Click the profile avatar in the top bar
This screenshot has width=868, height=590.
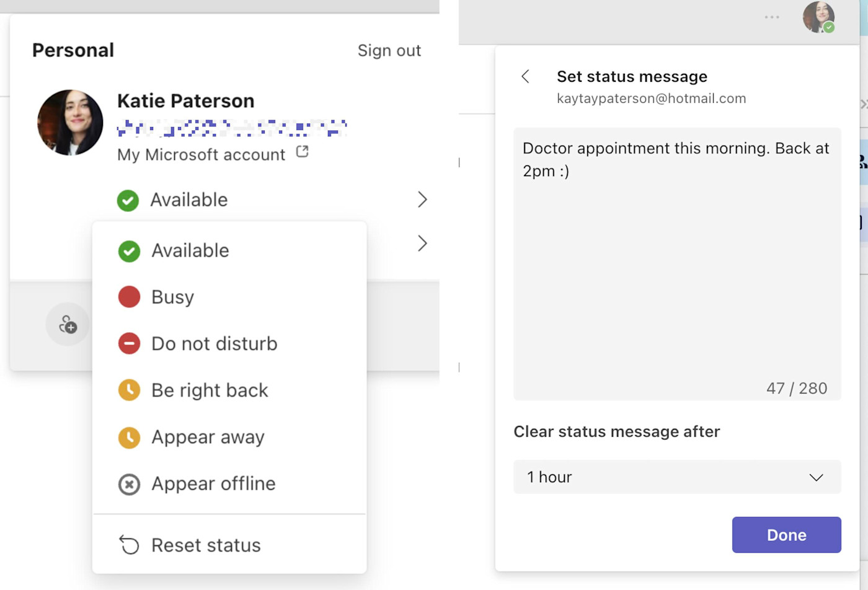(x=818, y=17)
